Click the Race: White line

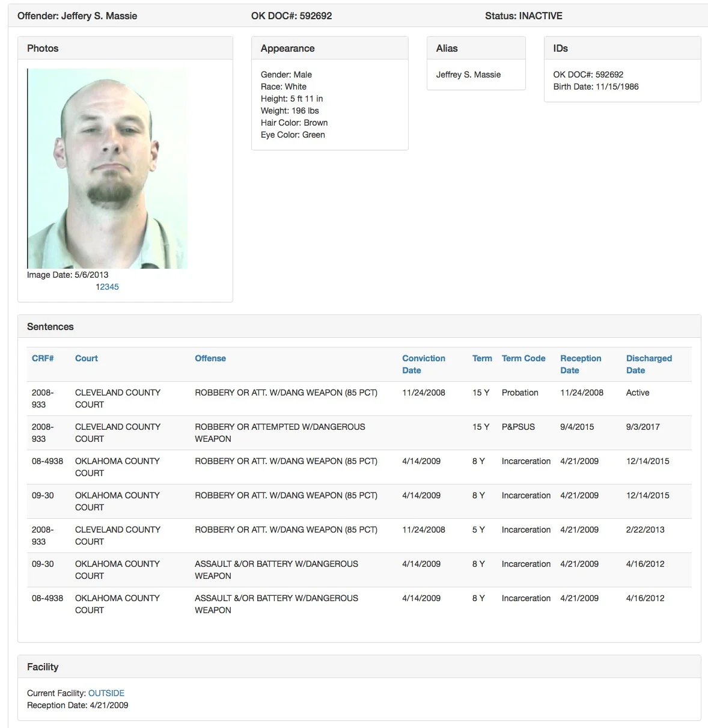(284, 87)
